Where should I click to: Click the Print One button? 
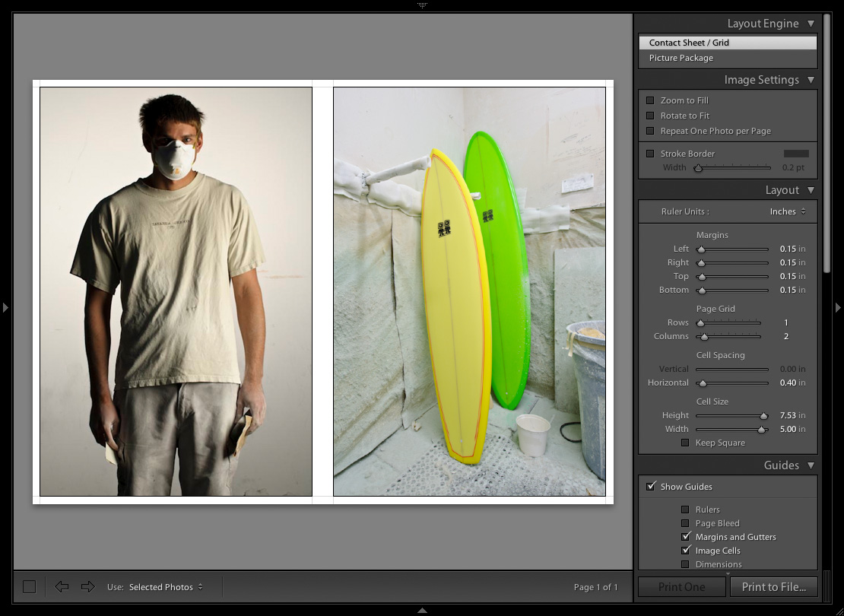click(681, 587)
